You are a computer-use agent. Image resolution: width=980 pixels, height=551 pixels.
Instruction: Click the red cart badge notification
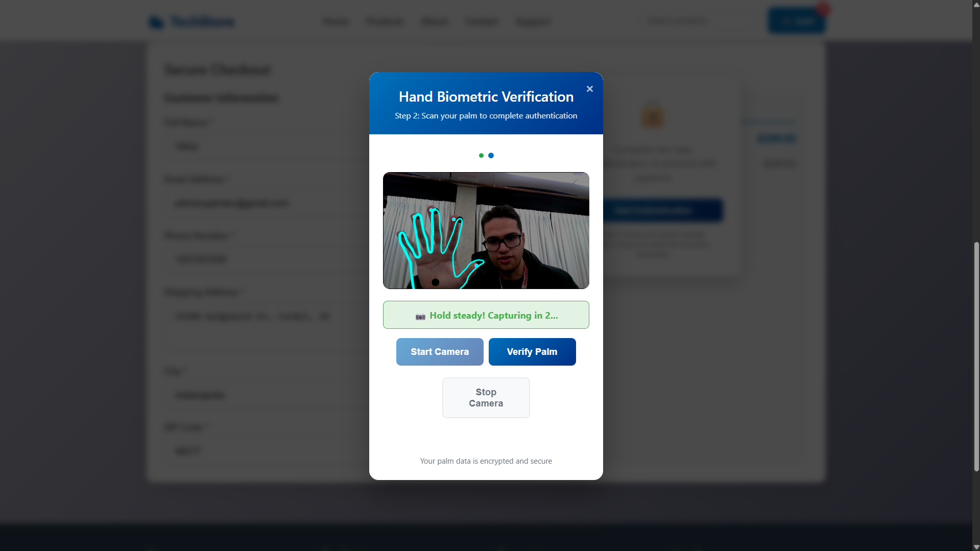[823, 9]
